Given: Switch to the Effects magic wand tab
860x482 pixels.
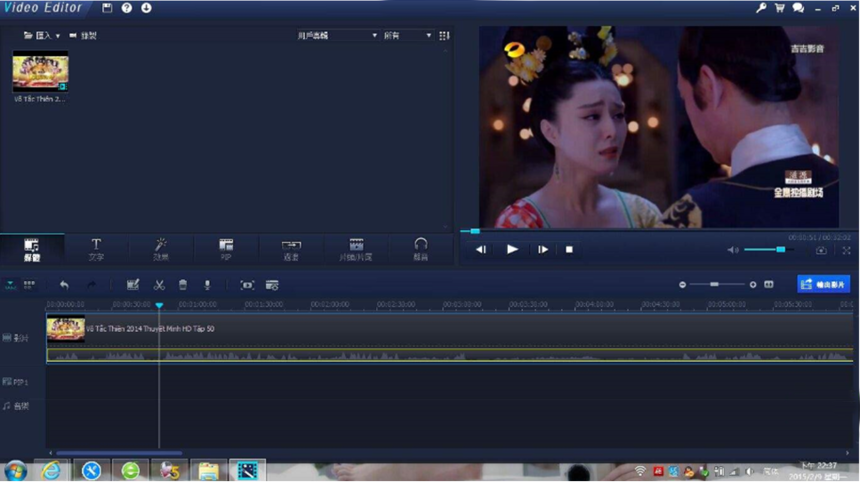Looking at the screenshot, I should (161, 249).
